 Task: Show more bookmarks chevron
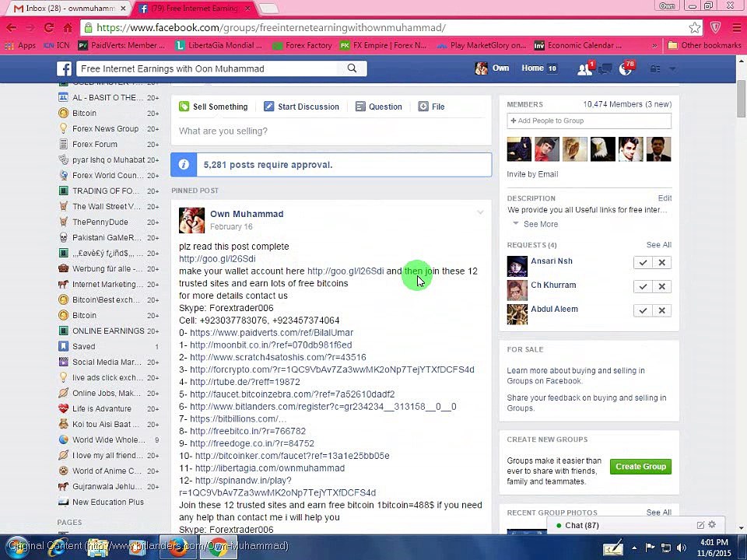click(x=654, y=46)
